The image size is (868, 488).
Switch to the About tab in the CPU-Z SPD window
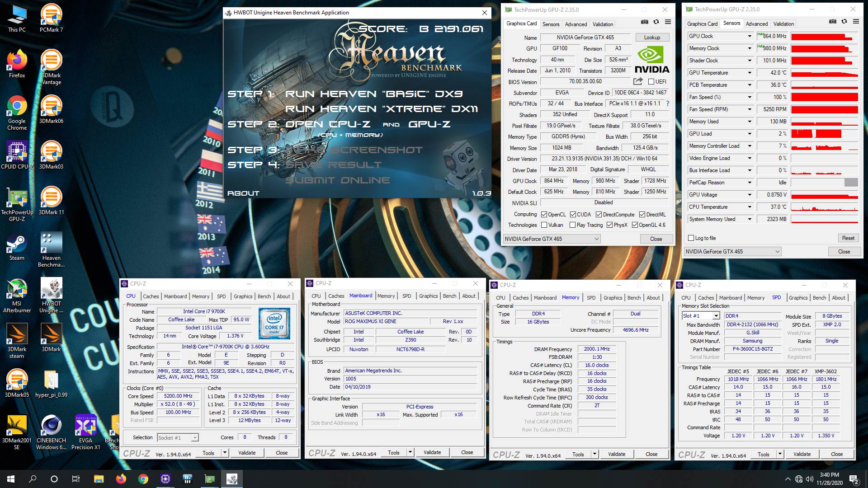click(838, 298)
